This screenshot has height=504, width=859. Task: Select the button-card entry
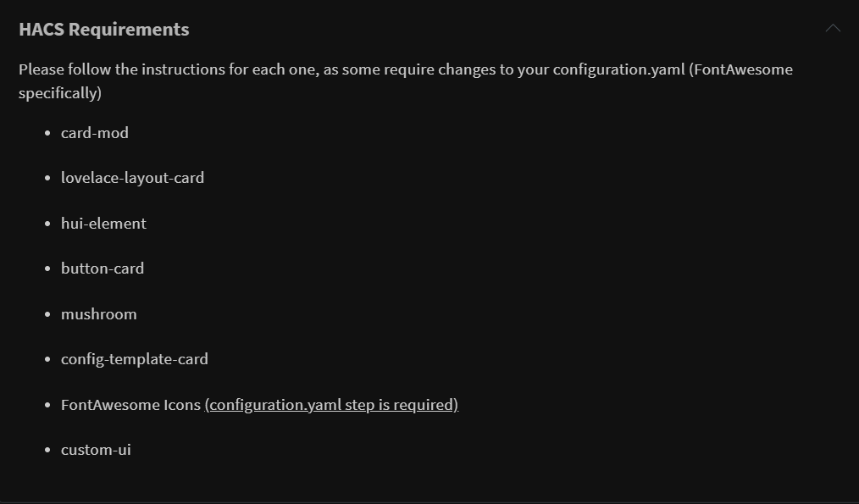(x=103, y=269)
